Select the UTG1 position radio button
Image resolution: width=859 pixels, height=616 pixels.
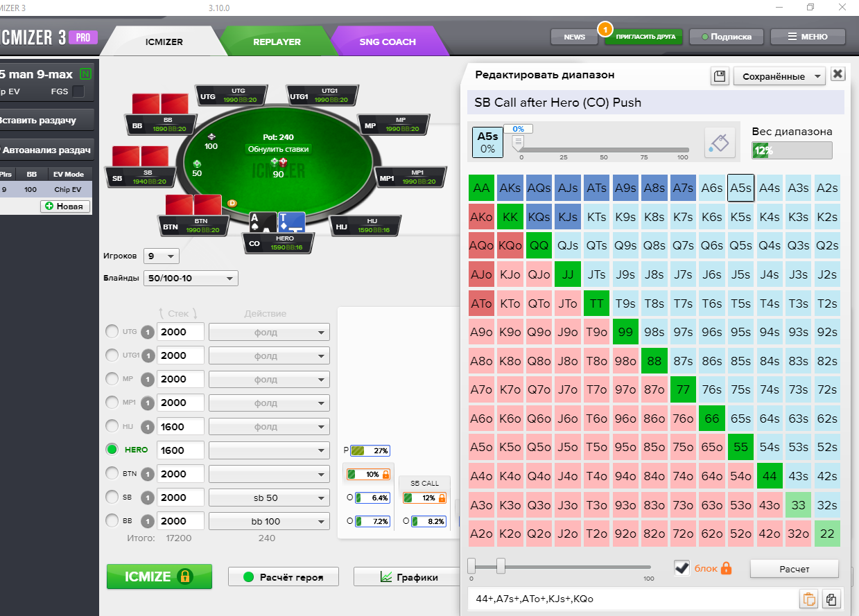[x=112, y=355]
